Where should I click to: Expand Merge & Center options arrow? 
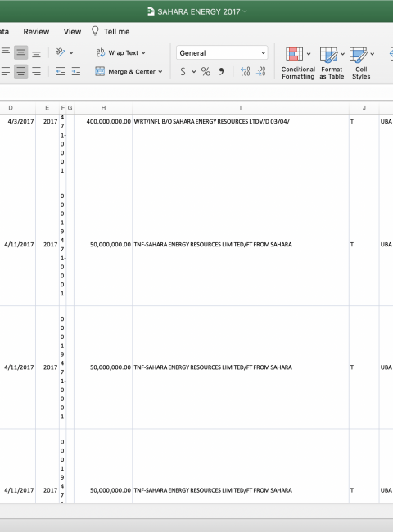tap(160, 72)
